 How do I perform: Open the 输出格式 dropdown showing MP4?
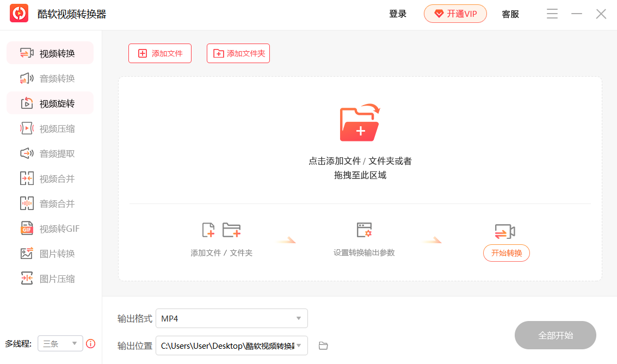[232, 318]
